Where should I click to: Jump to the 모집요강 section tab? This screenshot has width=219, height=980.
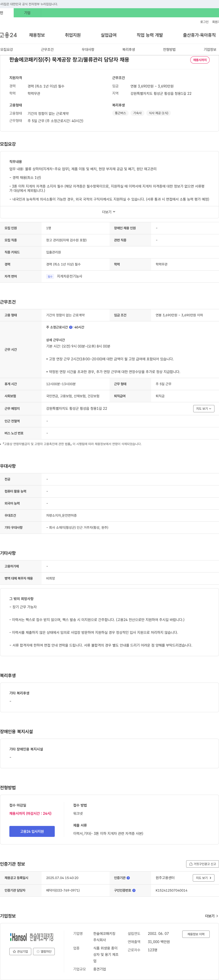6,49
